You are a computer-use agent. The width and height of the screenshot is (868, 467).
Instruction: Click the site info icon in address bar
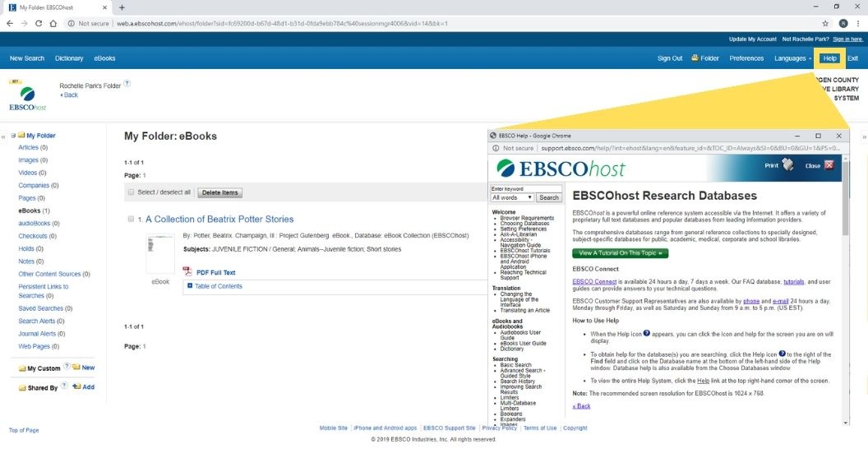(71, 23)
